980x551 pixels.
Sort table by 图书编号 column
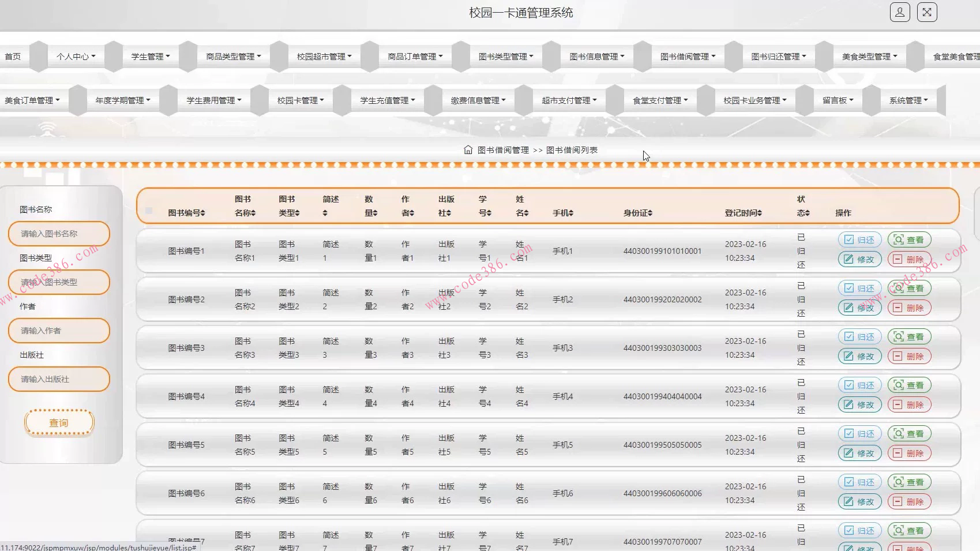186,213
